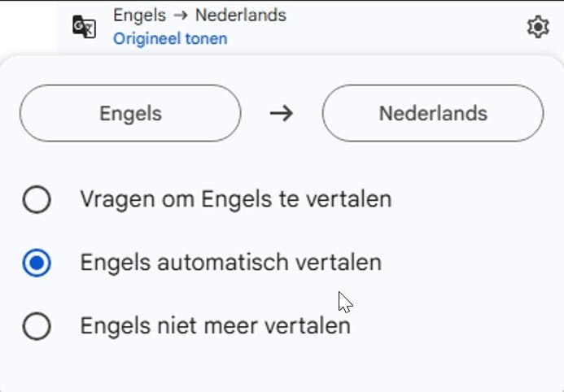Click the "Vragen om Engels te vertalen" label

[x=236, y=199]
